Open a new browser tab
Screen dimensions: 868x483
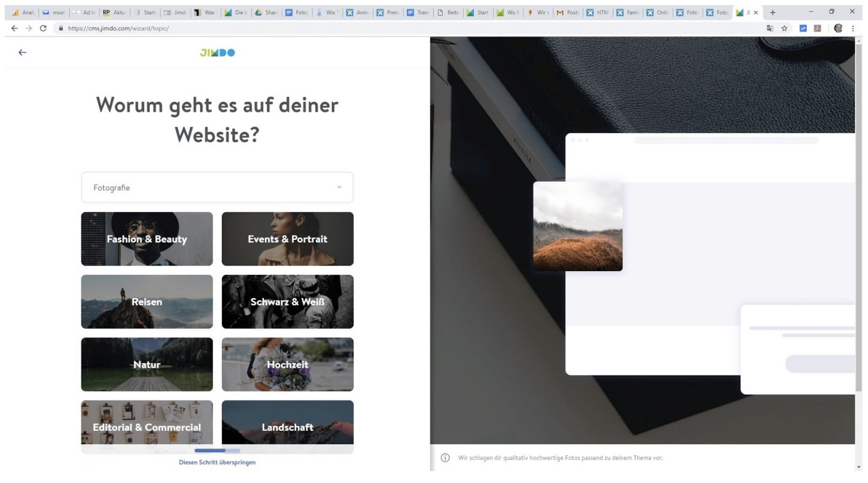coord(772,12)
